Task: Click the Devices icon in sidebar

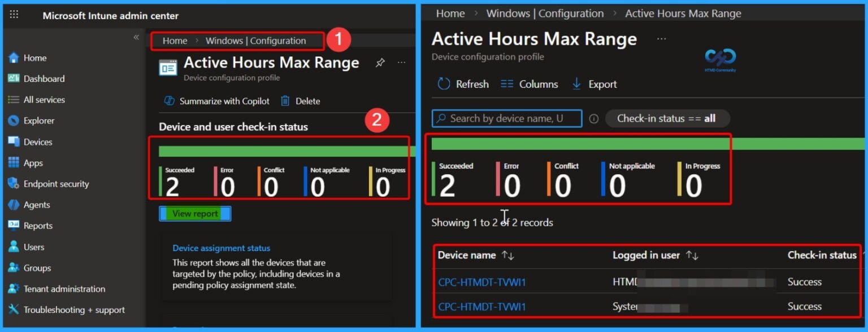Action: point(14,142)
